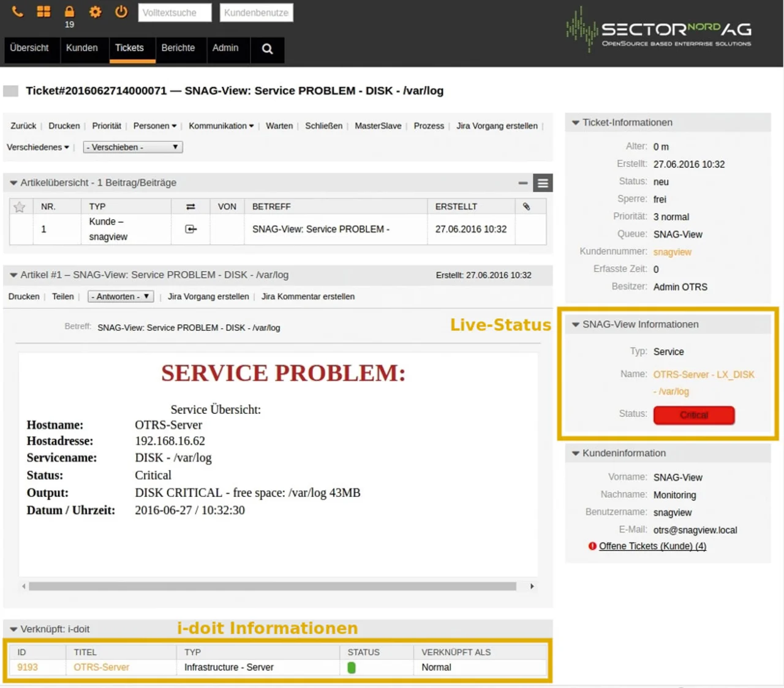This screenshot has width=784, height=688.
Task: Toggle the star on article 1
Action: pyautogui.click(x=20, y=207)
